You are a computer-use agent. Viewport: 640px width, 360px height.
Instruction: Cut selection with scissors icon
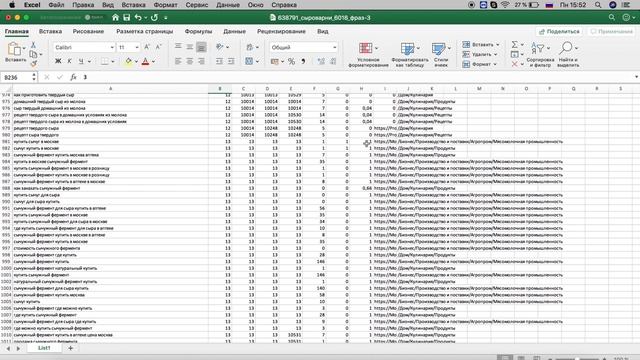click(x=33, y=44)
